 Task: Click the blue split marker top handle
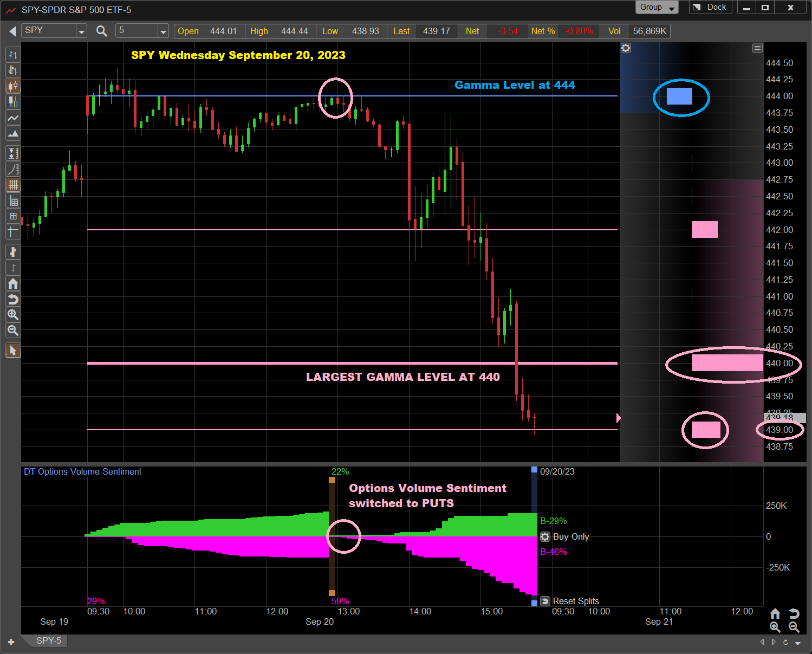pyautogui.click(x=534, y=470)
